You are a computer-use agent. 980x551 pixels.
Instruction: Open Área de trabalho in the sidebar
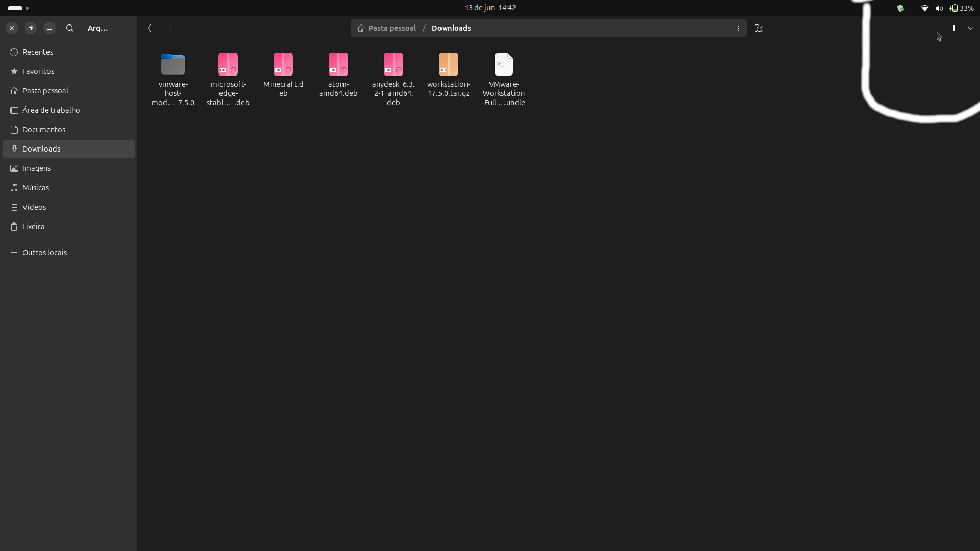coord(69,110)
